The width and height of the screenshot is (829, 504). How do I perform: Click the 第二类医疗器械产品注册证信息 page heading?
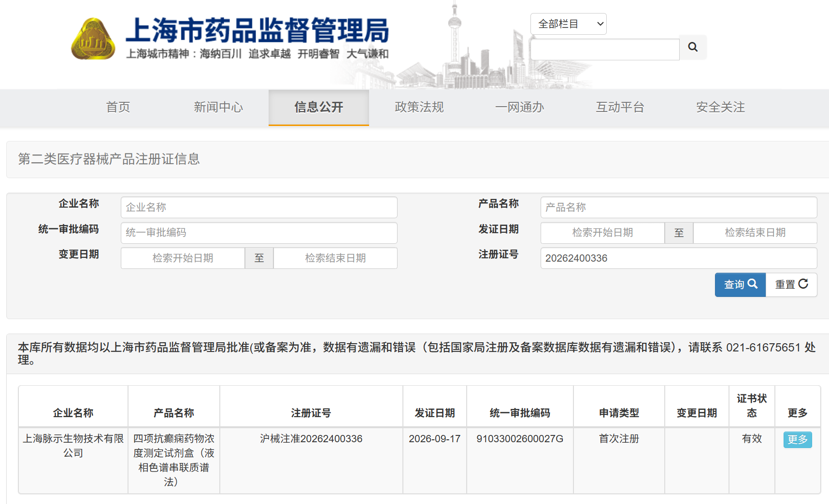(109, 159)
